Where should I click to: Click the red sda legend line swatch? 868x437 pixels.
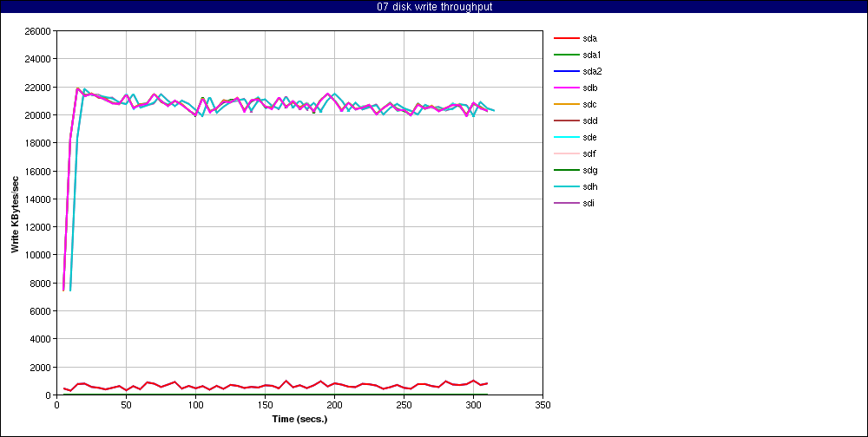coord(566,38)
